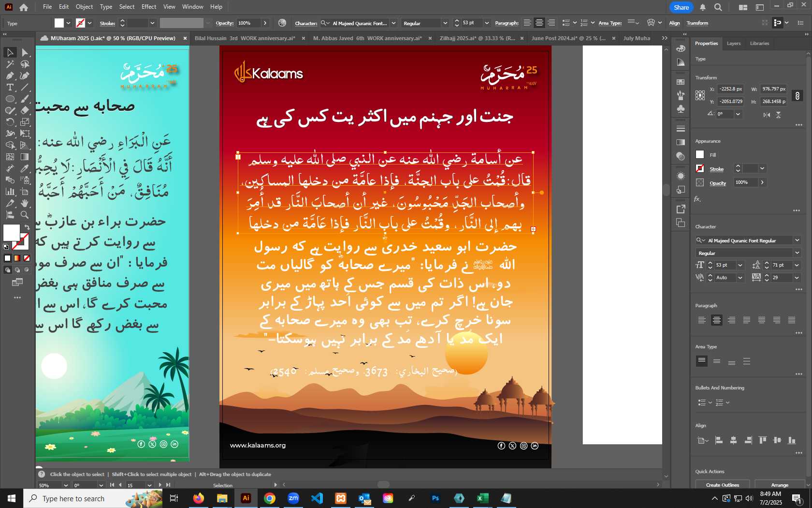Select the Eyedropper tool
The image size is (812, 508).
25,168
